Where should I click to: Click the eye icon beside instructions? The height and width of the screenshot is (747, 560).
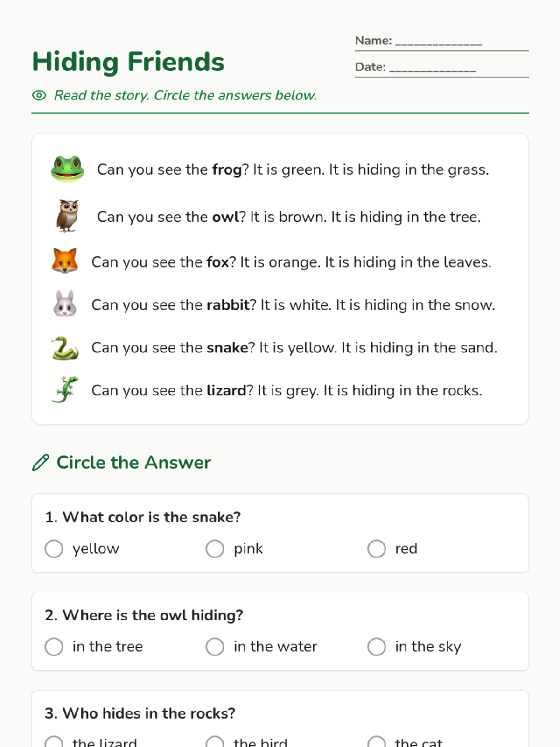39,95
